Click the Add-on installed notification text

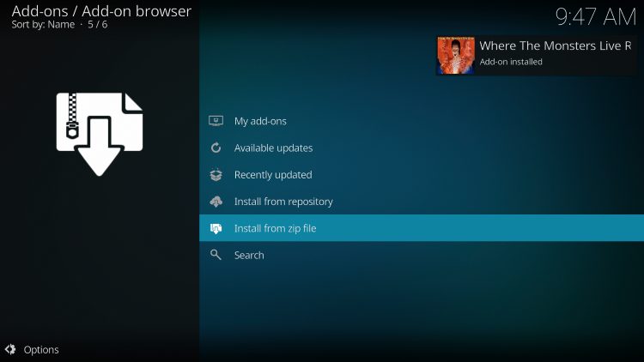click(x=511, y=62)
